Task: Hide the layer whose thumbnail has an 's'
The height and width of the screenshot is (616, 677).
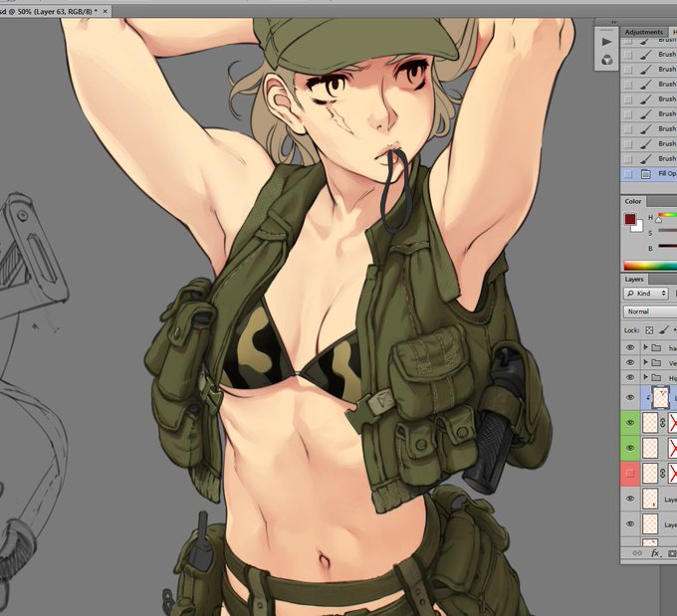Action: [630, 499]
